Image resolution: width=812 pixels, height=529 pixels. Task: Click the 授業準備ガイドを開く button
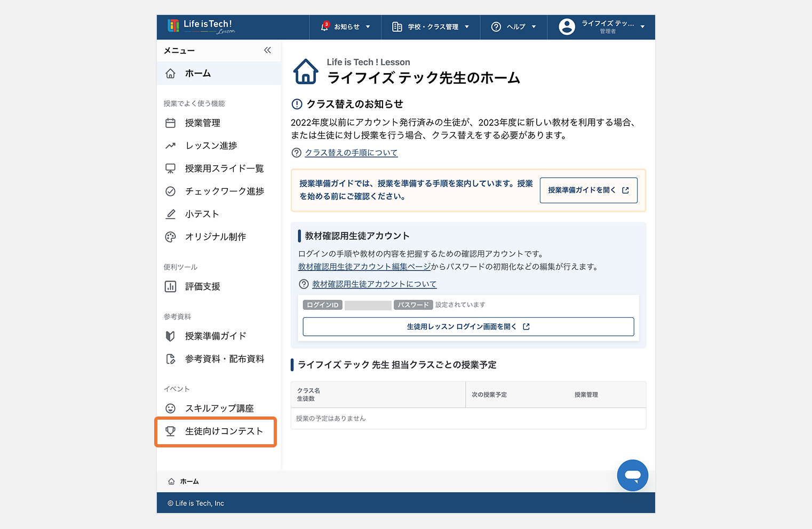point(588,190)
